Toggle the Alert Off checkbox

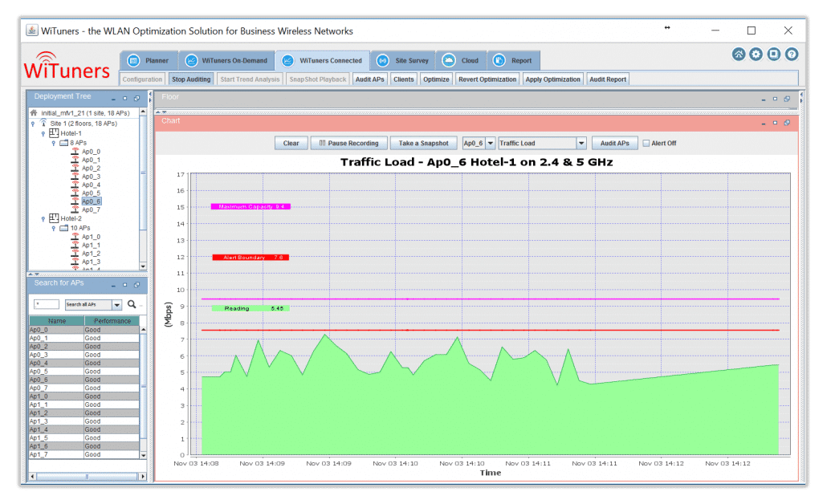pos(646,143)
